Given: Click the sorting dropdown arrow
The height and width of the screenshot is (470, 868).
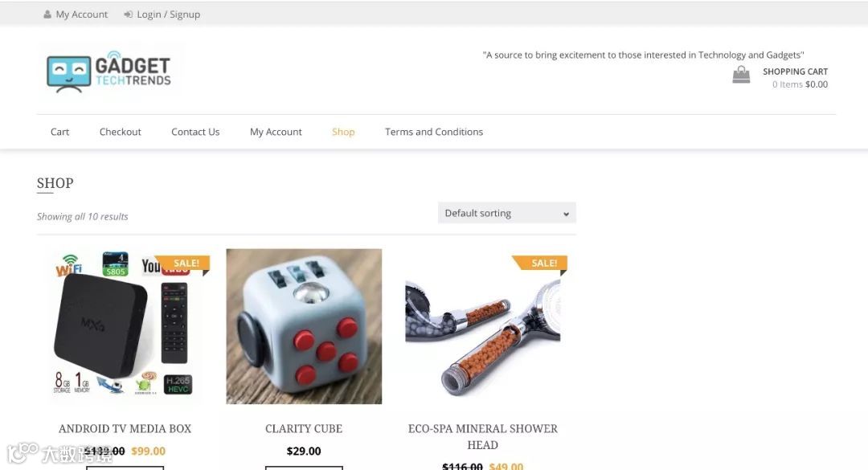Looking at the screenshot, I should 566,215.
